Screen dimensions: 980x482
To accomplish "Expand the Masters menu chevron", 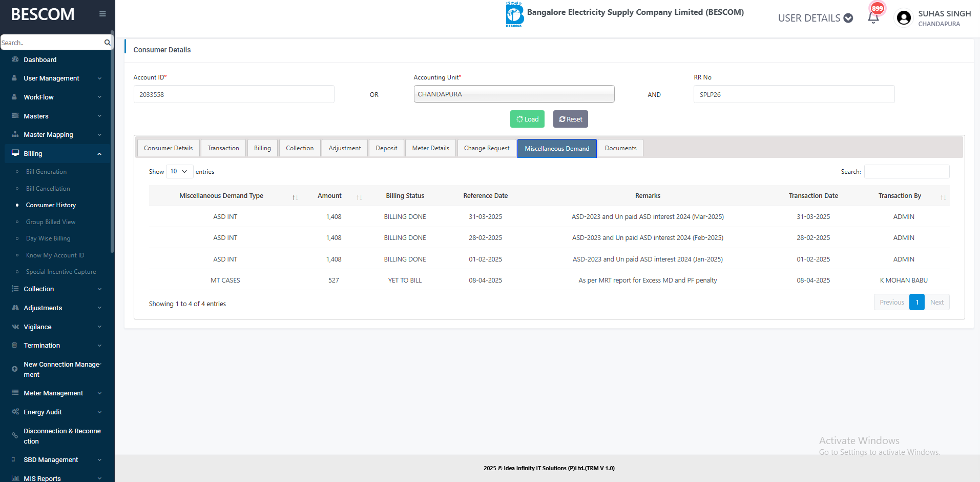I will pos(99,116).
